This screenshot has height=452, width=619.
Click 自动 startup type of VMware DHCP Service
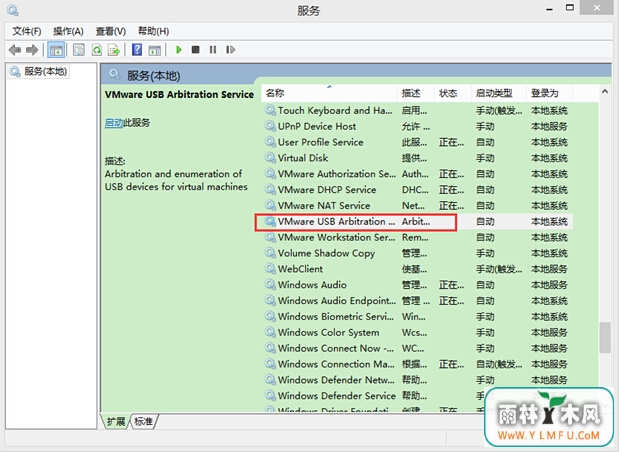(485, 190)
